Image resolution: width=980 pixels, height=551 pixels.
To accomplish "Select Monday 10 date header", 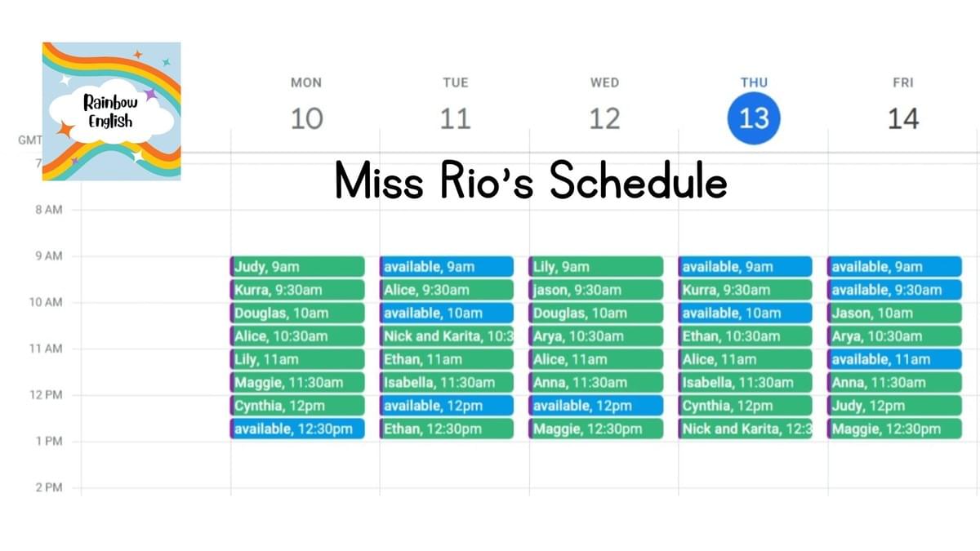I will point(306,119).
